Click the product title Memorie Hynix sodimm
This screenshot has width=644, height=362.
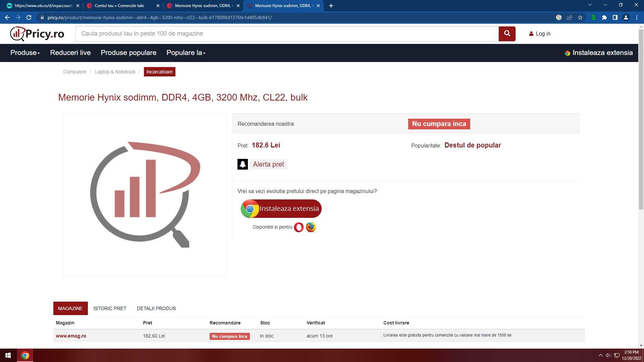coord(183,98)
